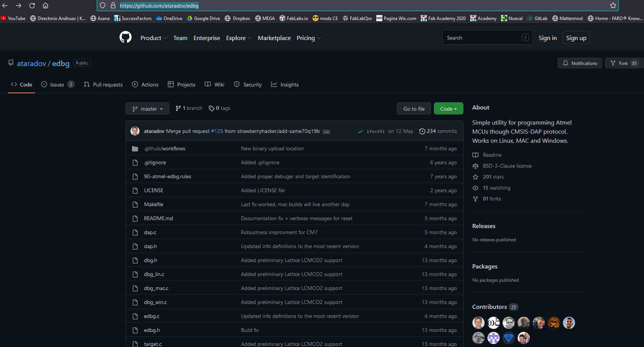Open the 234 commits history link
This screenshot has height=347, width=644.
tap(438, 131)
